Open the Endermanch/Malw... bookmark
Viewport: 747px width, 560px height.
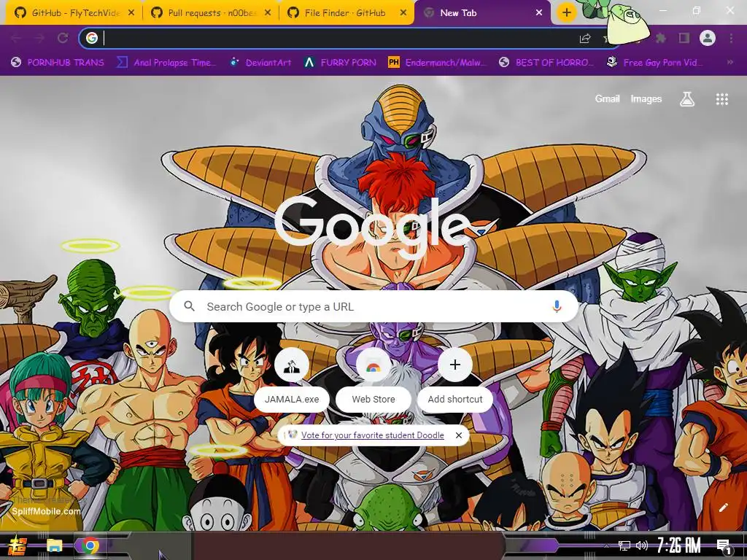(x=438, y=63)
